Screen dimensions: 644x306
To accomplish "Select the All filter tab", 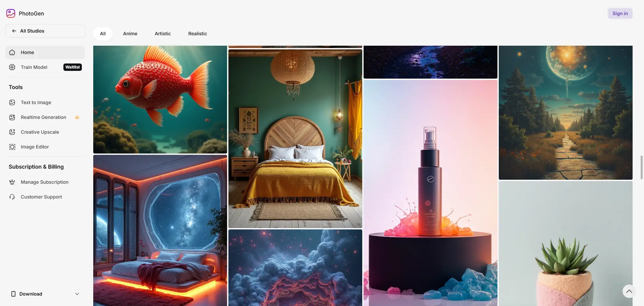I will coord(103,34).
